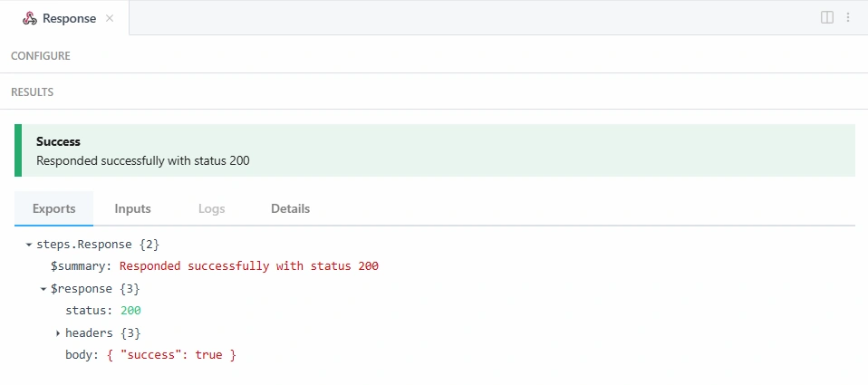Click the green status value 200
The image size is (868, 385).
130,311
